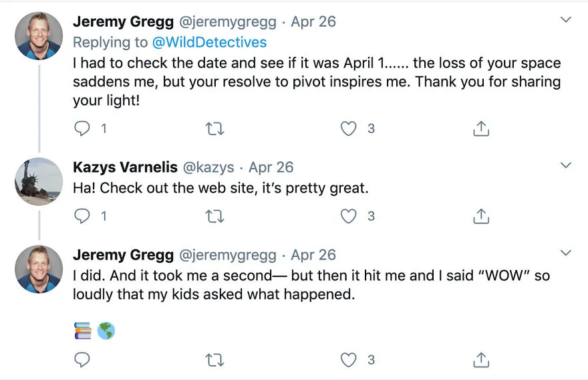
Task: Reply to Jeremy Gregg's "WOW" tweet
Action: pyautogui.click(x=82, y=360)
